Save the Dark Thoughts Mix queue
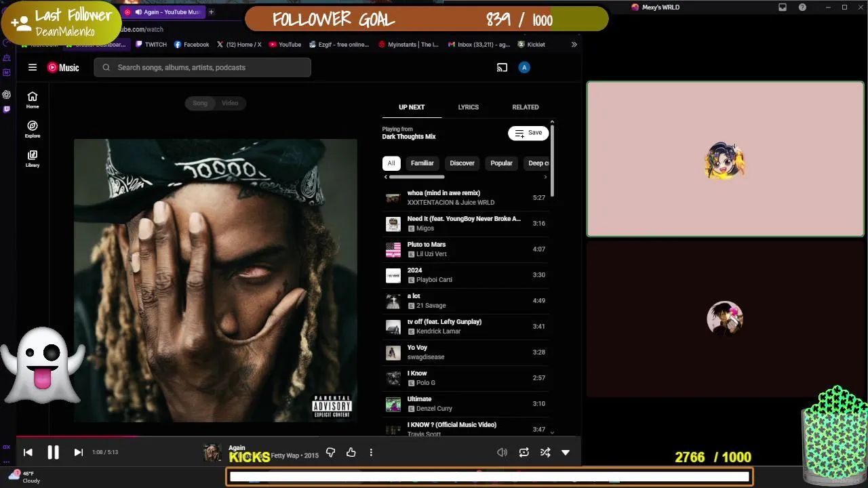Screen dimensions: 868x488 (528, 133)
